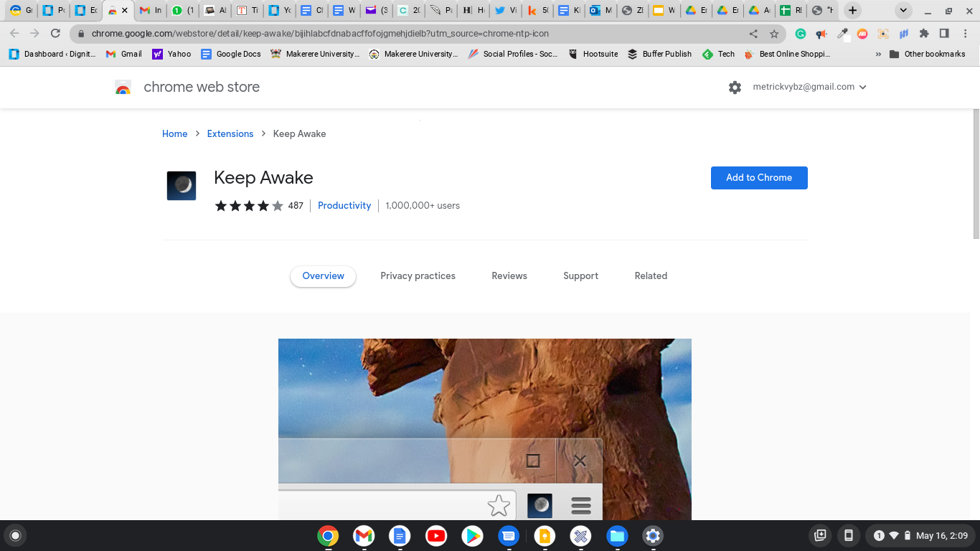This screenshot has width=980, height=551.
Task: View the Related tab
Action: 651,276
